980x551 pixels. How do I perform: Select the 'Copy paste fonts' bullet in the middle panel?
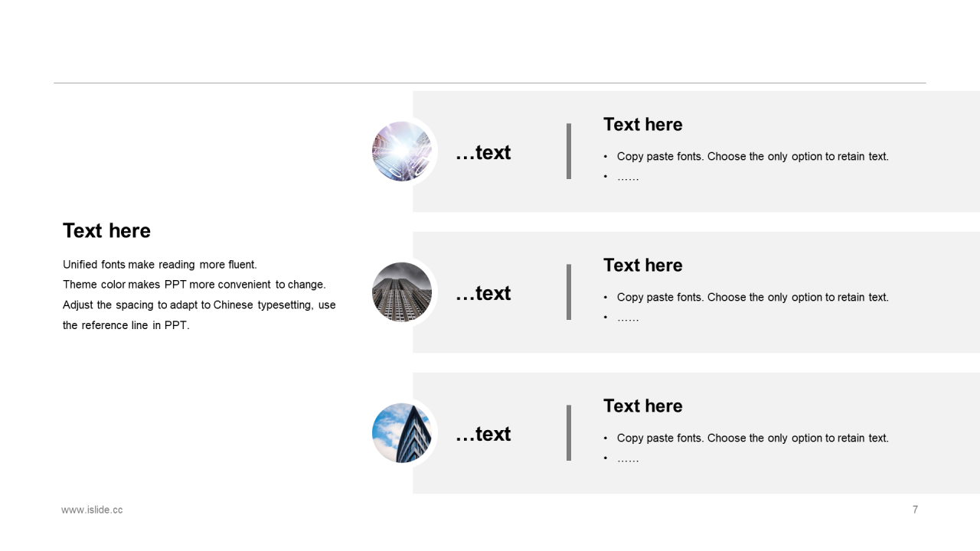(753, 298)
